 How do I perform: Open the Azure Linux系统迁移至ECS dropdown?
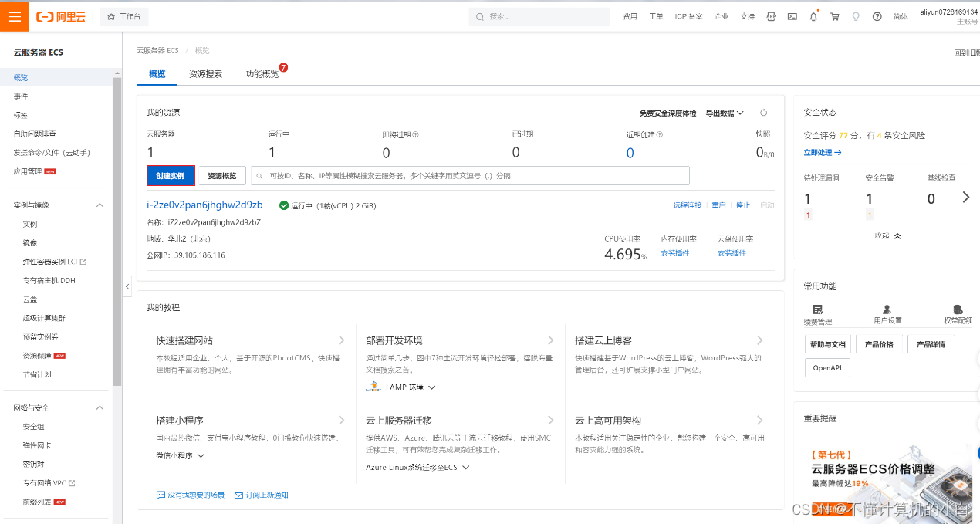(417, 468)
